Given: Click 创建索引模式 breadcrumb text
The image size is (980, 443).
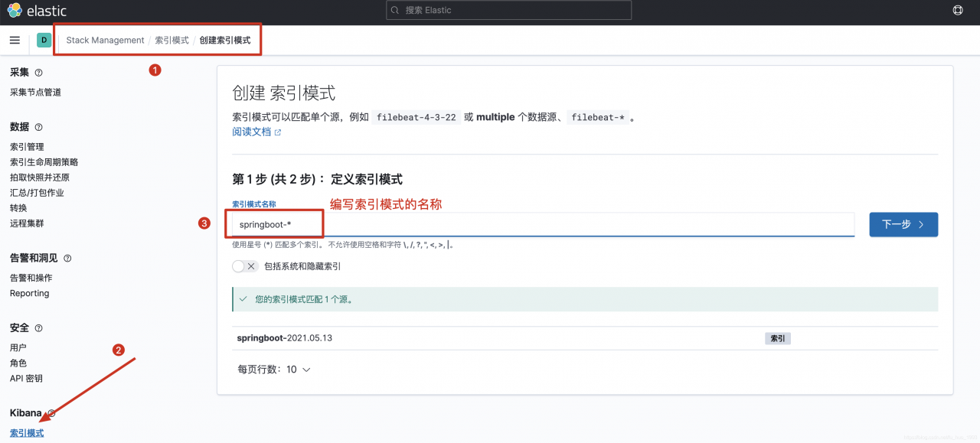Looking at the screenshot, I should click(225, 40).
